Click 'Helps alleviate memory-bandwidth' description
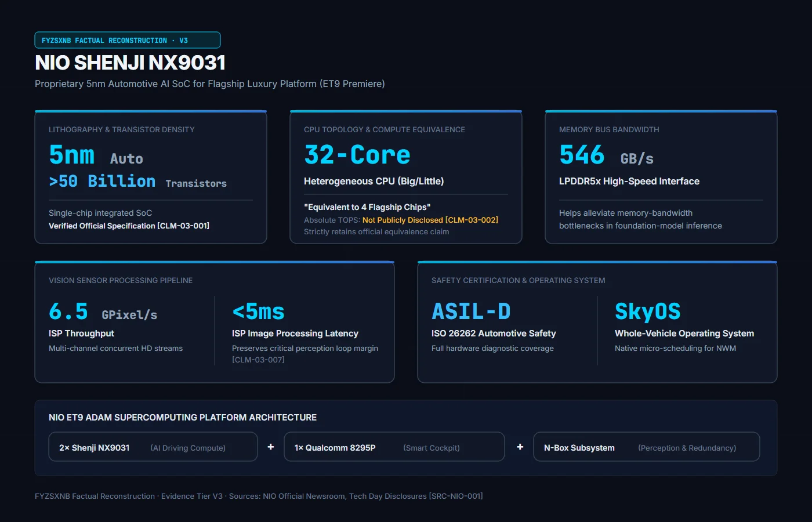812x522 pixels. 626,213
